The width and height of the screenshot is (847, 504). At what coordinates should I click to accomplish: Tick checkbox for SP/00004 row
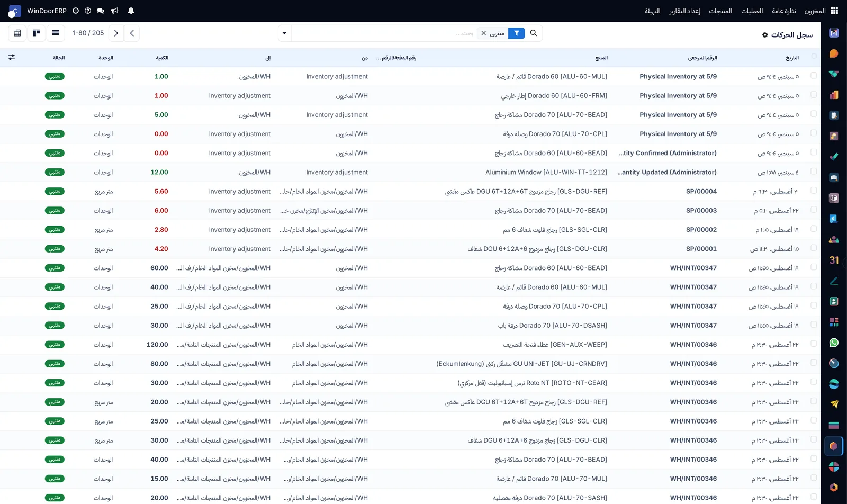click(814, 191)
